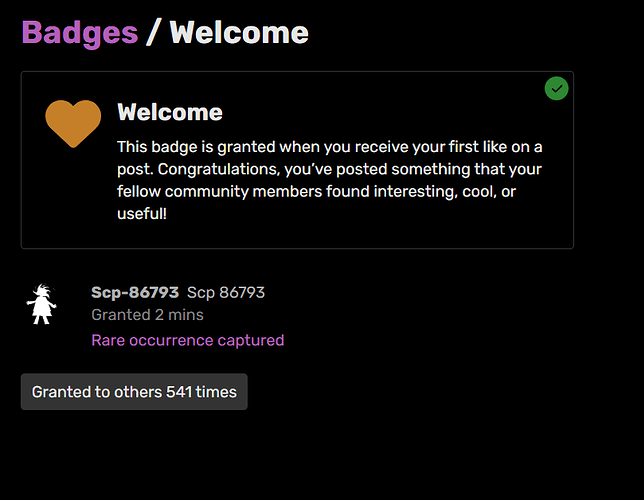The height and width of the screenshot is (500, 644).
Task: Click the gray Scp 86793 full name
Action: [226, 293]
